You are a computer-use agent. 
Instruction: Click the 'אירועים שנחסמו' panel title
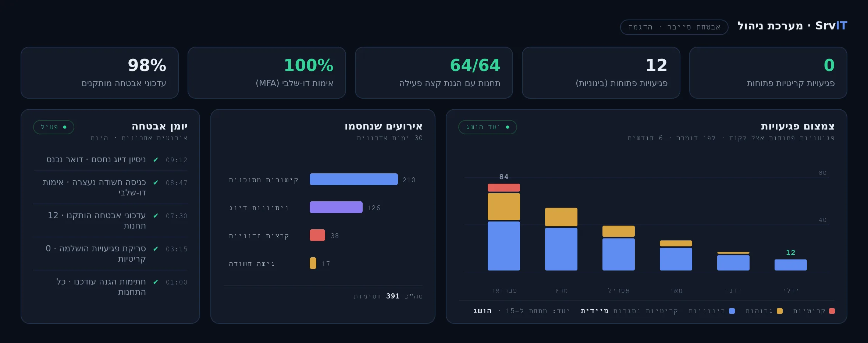pyautogui.click(x=384, y=126)
